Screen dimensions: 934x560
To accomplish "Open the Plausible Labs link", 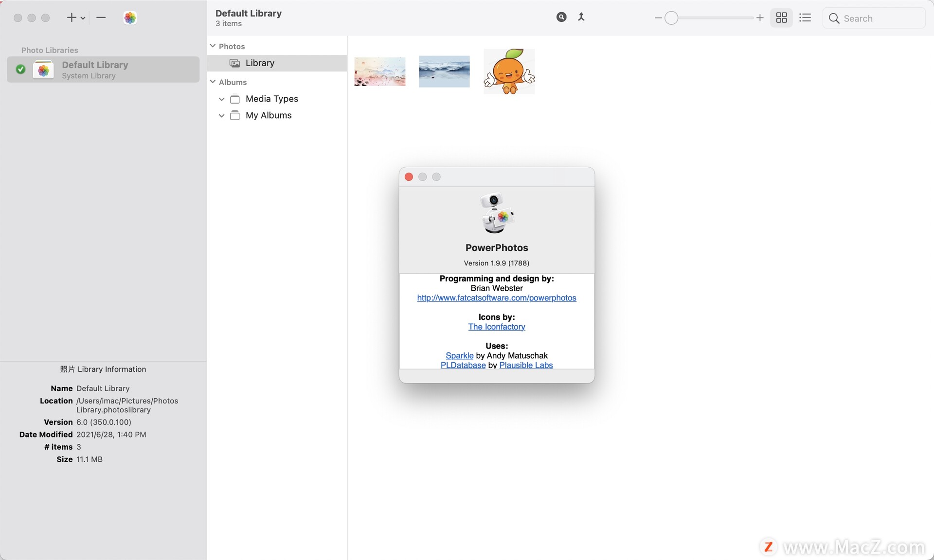I will tap(526, 366).
